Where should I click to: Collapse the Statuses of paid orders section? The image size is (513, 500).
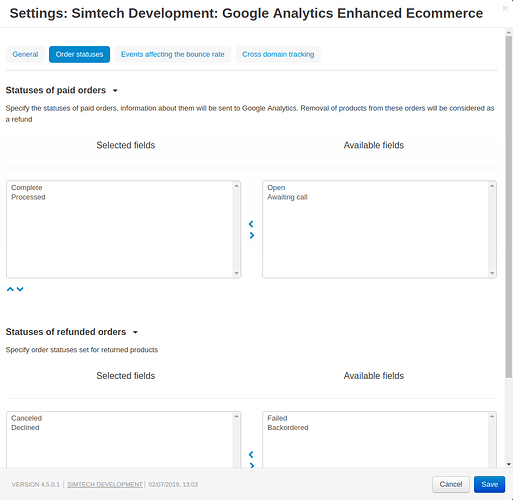click(115, 90)
